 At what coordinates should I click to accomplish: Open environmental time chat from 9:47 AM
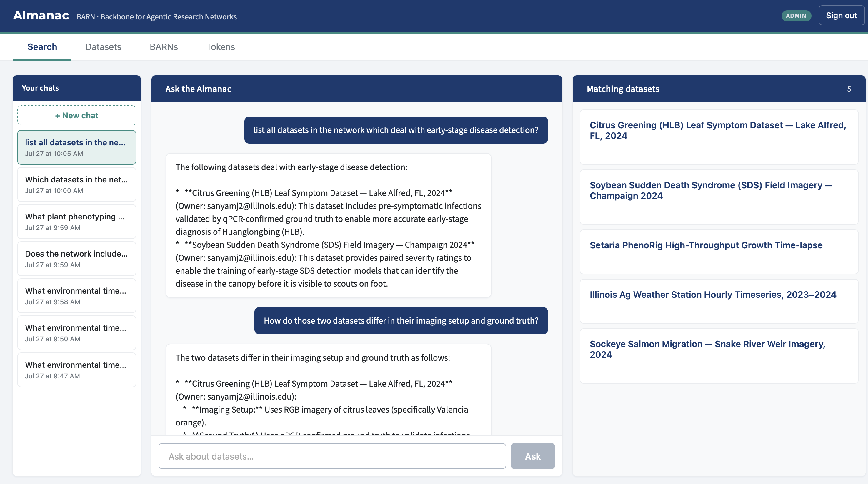point(77,370)
